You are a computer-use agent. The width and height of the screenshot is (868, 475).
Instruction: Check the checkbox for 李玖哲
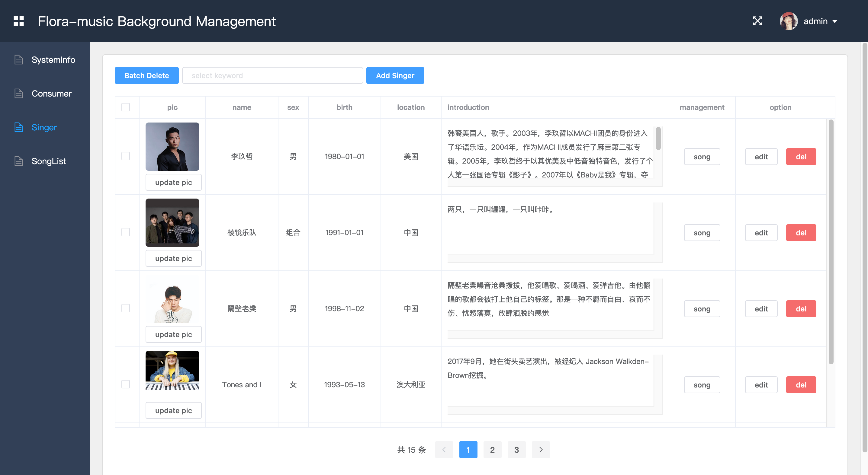click(x=126, y=156)
